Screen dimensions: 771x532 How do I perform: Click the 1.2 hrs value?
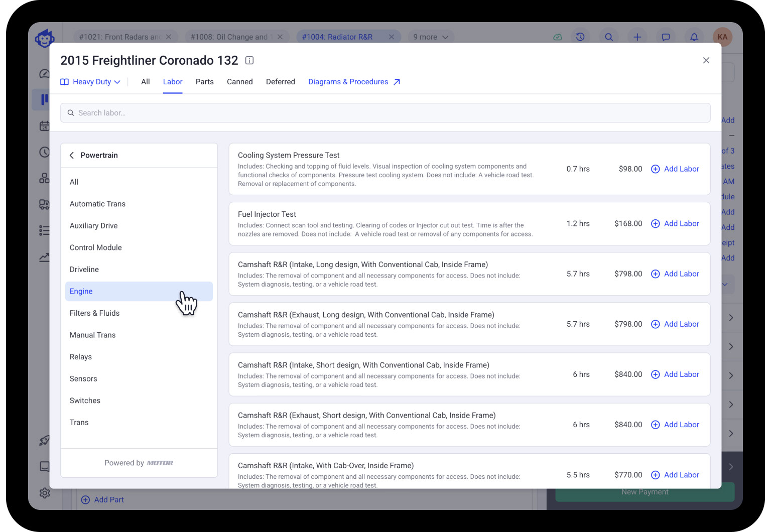click(578, 224)
